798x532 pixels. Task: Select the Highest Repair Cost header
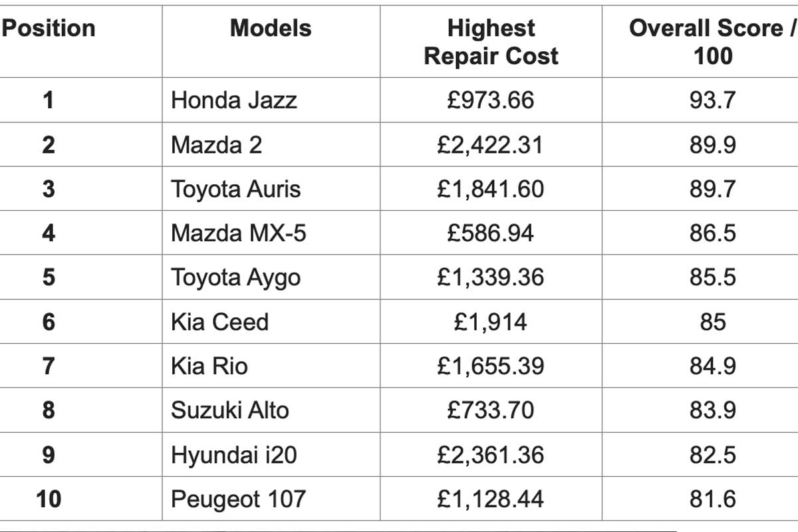coord(491,42)
